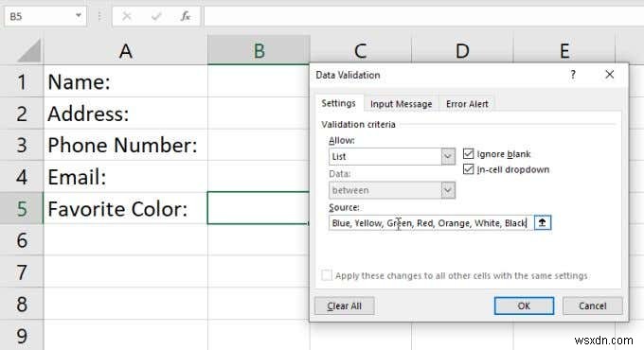Confirm validation with the OK button

pyautogui.click(x=524, y=306)
